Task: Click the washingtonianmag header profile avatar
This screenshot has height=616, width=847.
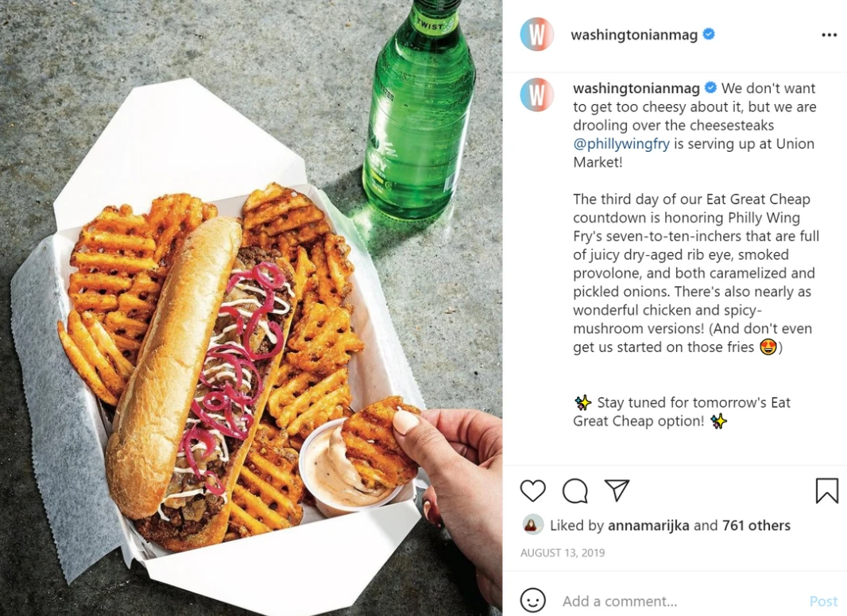Action: (537, 35)
